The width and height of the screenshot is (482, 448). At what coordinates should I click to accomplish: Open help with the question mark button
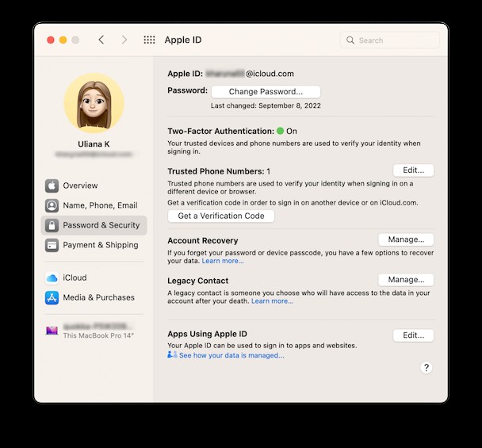click(x=427, y=367)
